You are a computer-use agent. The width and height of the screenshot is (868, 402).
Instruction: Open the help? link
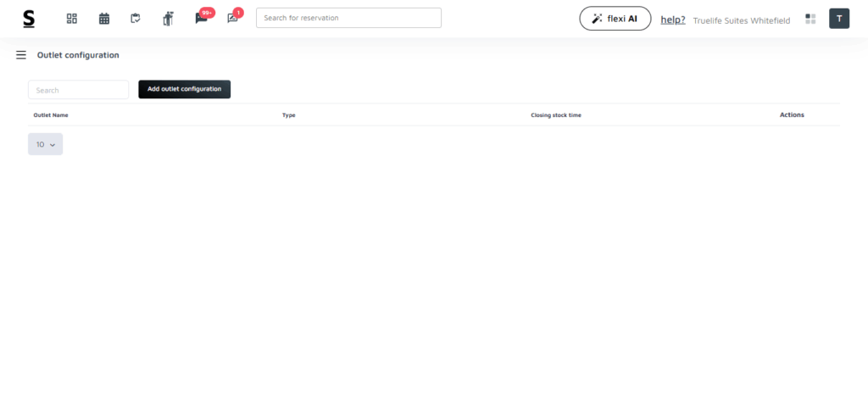pos(673,20)
